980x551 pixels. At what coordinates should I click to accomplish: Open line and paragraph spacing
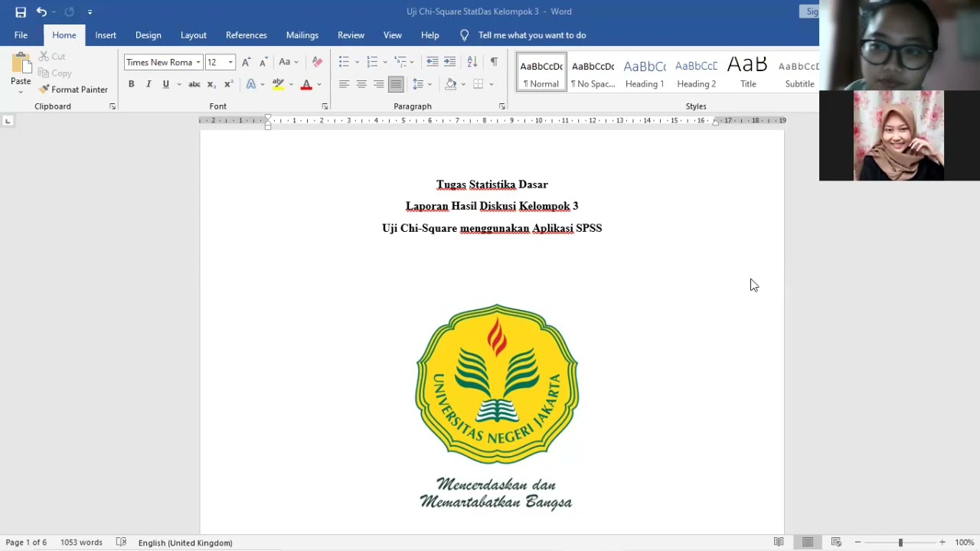tap(418, 84)
